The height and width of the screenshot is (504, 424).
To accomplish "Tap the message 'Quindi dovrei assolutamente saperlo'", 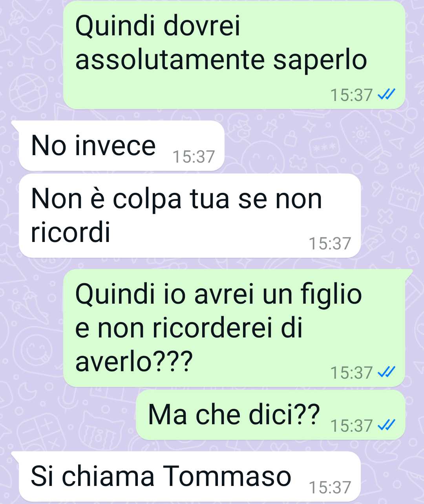I will (234, 55).
